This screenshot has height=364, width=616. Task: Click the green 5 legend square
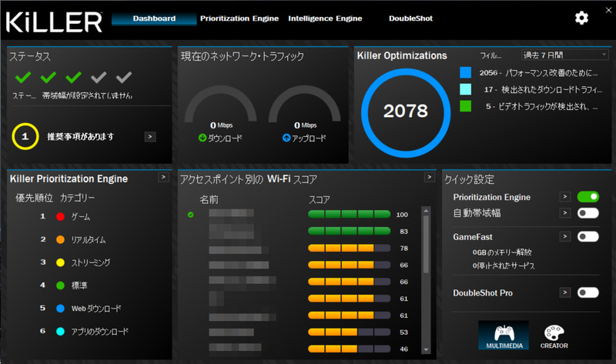466,106
